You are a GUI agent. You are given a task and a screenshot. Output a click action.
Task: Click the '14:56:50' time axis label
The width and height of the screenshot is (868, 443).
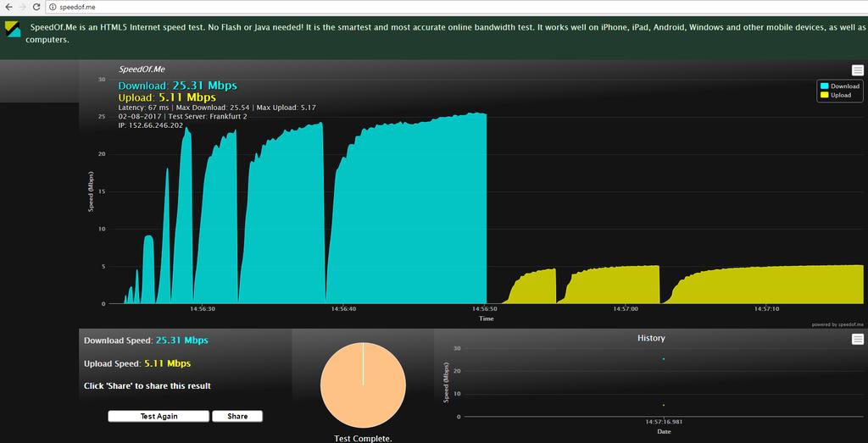coord(486,309)
